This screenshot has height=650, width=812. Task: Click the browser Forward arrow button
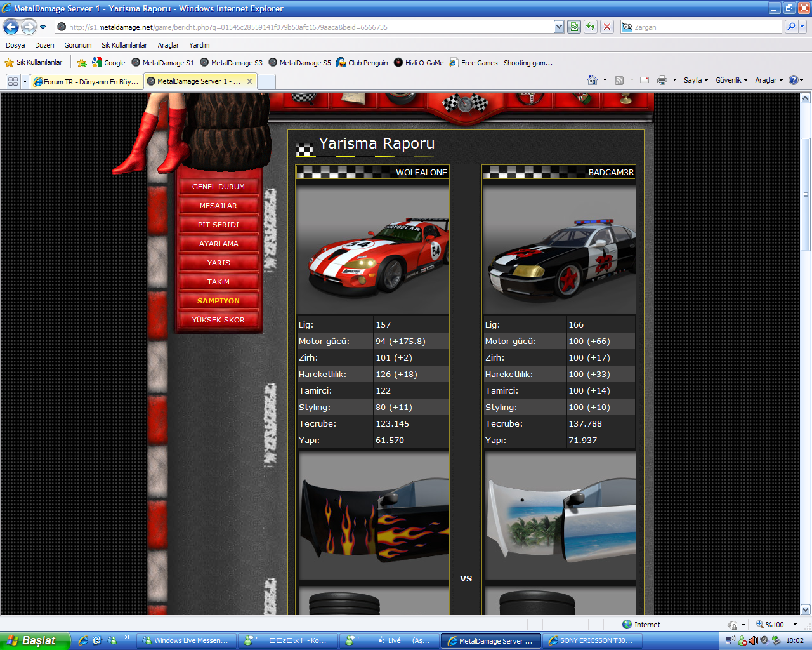point(29,27)
